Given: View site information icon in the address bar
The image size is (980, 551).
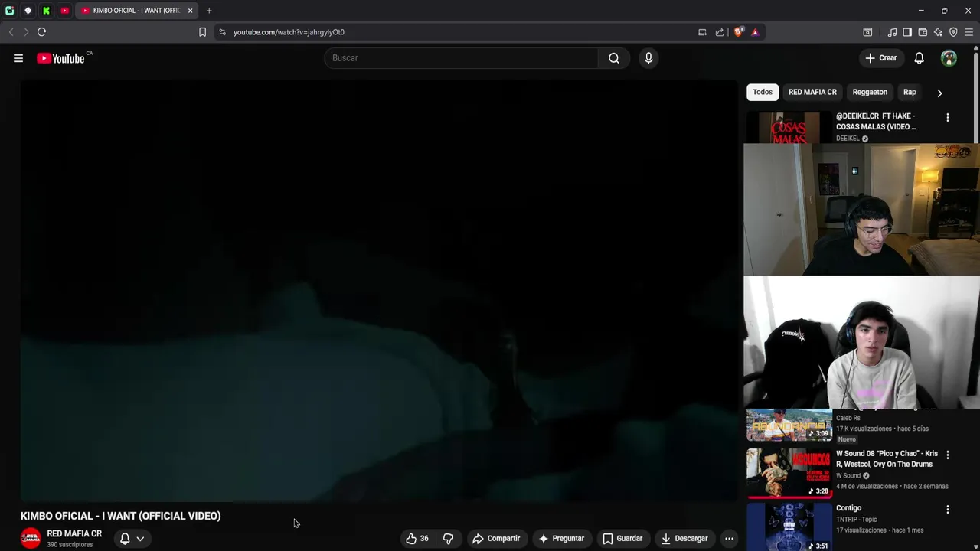Looking at the screenshot, I should point(222,32).
